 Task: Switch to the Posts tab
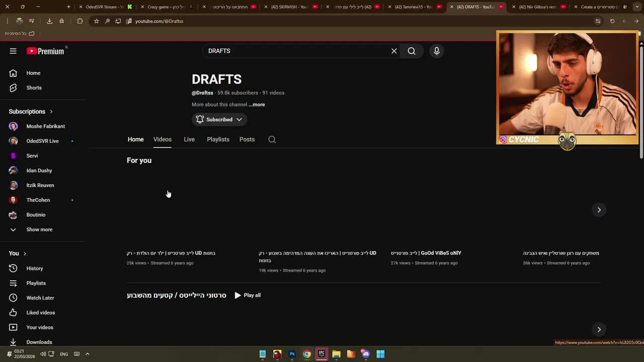pos(247,139)
